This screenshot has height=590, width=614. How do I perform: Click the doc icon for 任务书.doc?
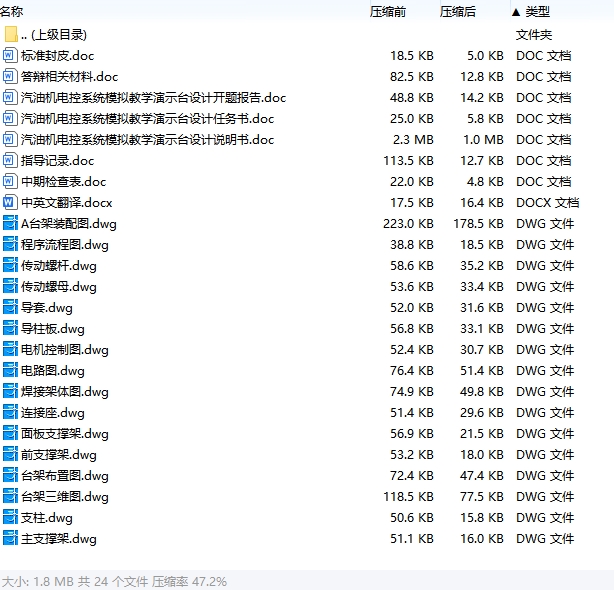10,119
